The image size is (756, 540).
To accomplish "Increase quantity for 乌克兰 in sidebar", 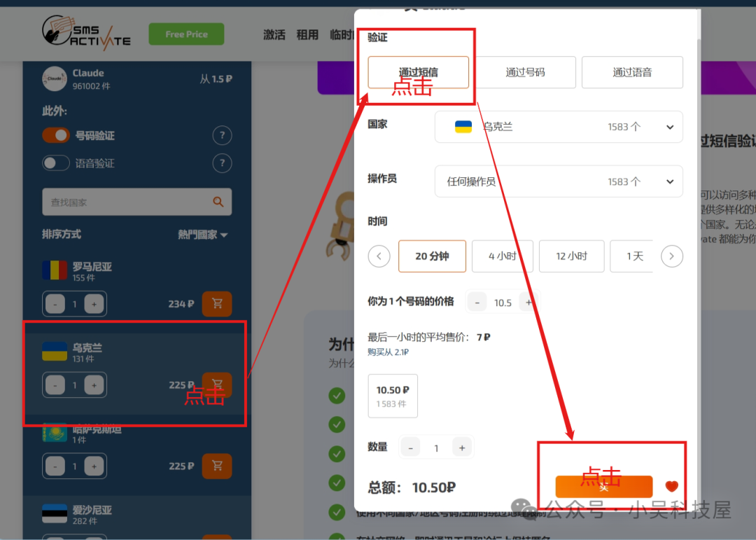I will pos(94,385).
